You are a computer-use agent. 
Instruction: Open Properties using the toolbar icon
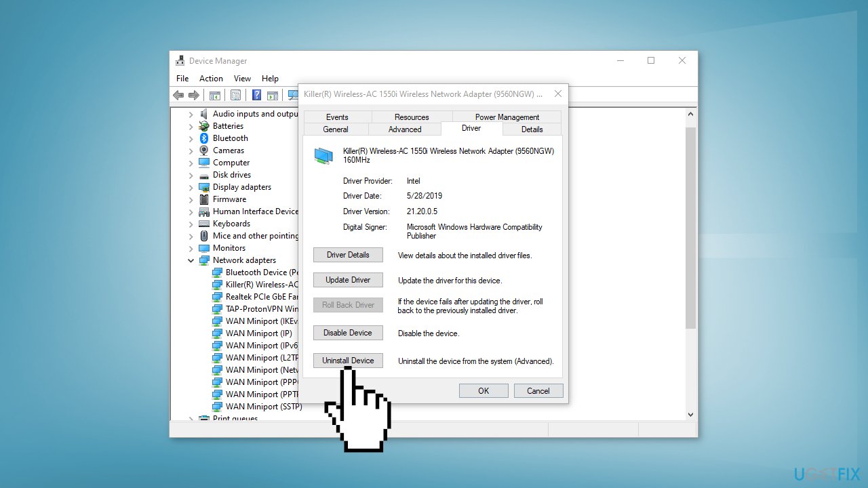pyautogui.click(x=235, y=95)
